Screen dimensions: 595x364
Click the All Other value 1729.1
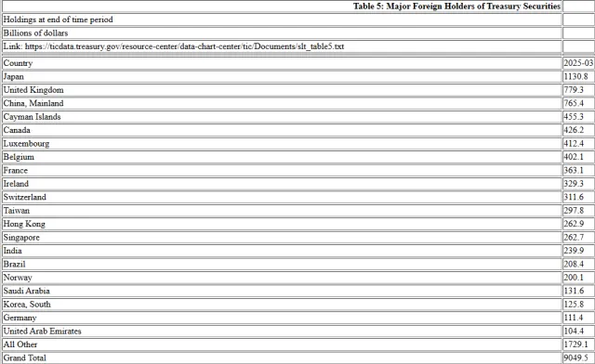575,344
